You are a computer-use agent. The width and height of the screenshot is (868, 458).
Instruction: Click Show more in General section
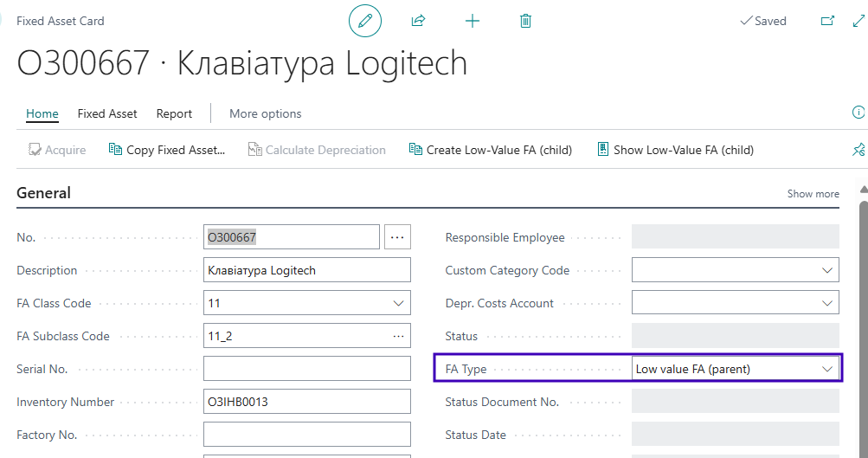[813, 194]
